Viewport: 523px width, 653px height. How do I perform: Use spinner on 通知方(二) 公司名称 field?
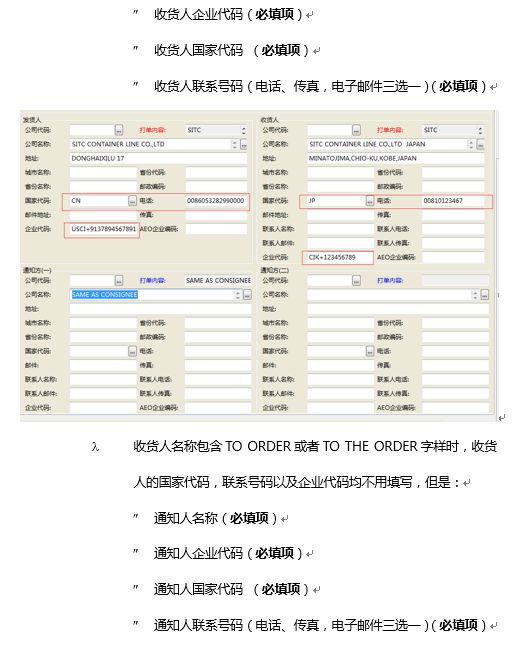(475, 295)
